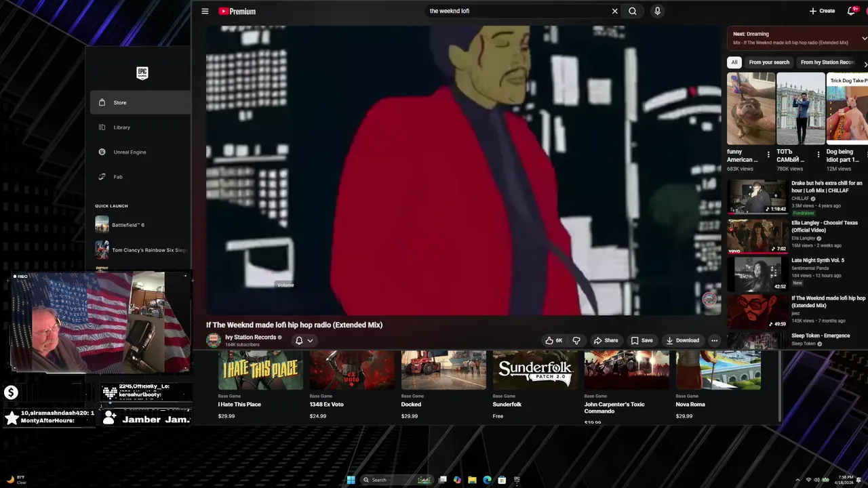Open the ТОТЬ САМЫЙ short thumbnail
Viewport: 868px width, 488px height.
pos(801,108)
